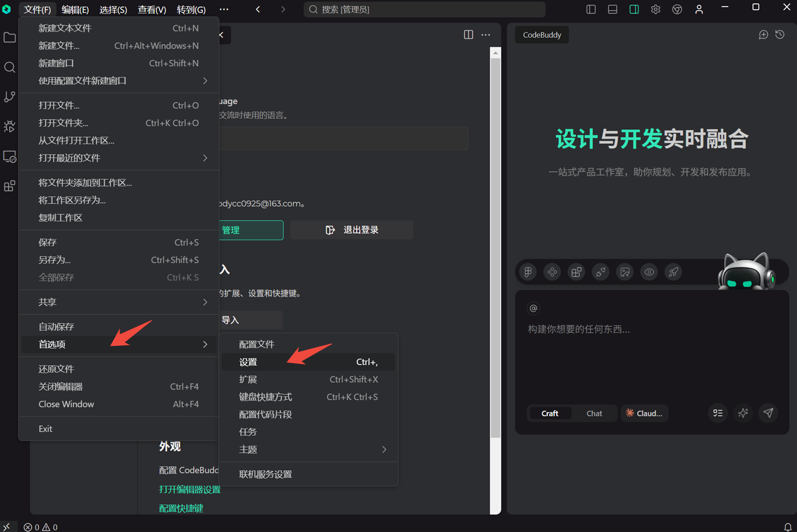Image resolution: width=797 pixels, height=532 pixels.
Task: Send the message with paper plane icon
Action: tap(768, 413)
